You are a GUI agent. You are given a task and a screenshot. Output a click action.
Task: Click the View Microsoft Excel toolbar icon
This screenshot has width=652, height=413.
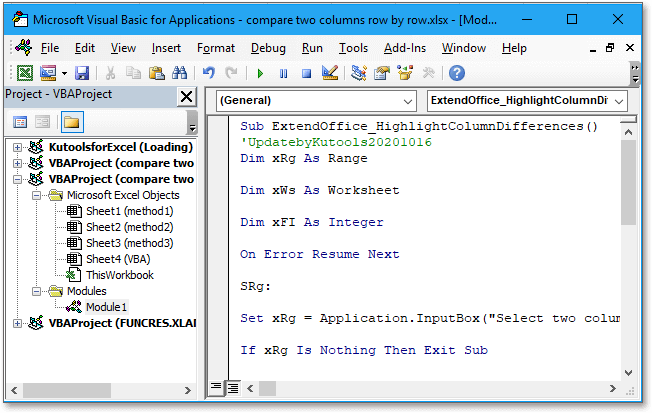pos(25,73)
